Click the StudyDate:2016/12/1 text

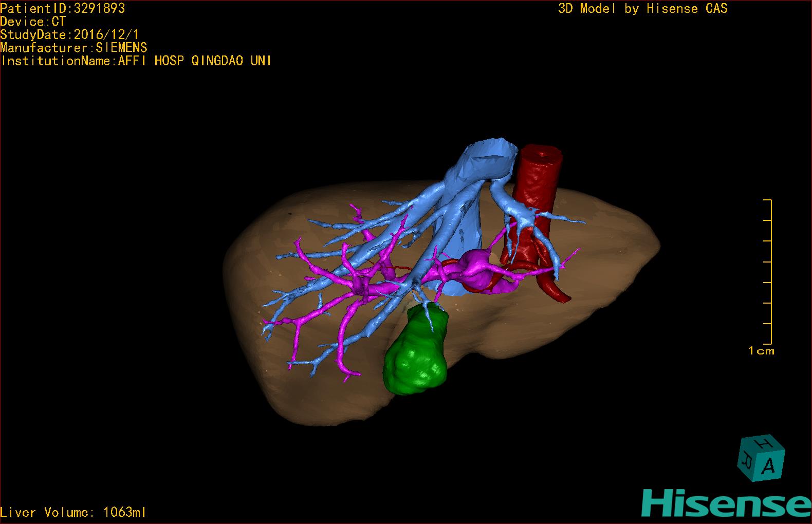point(70,35)
